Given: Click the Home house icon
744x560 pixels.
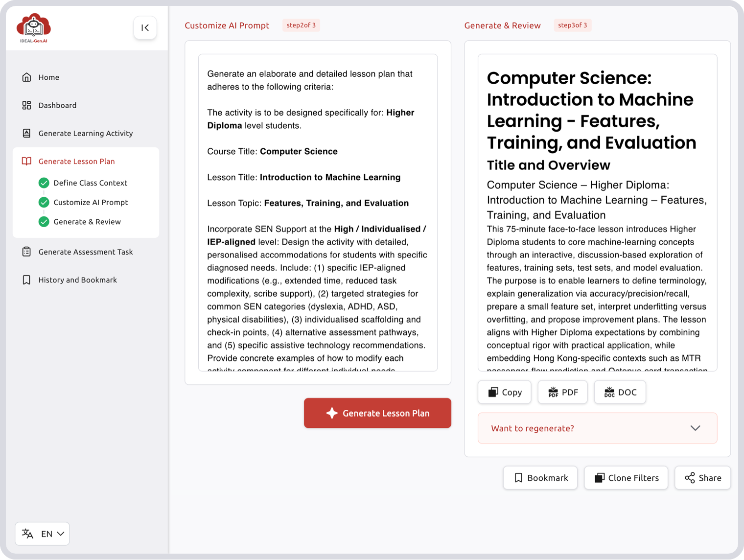Looking at the screenshot, I should [26, 77].
